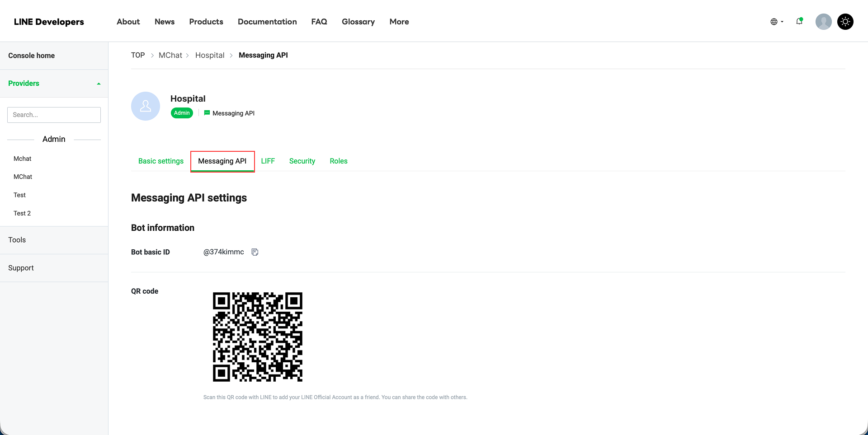Open the language dropdown arrow
This screenshot has height=435, width=868.
pos(781,21)
